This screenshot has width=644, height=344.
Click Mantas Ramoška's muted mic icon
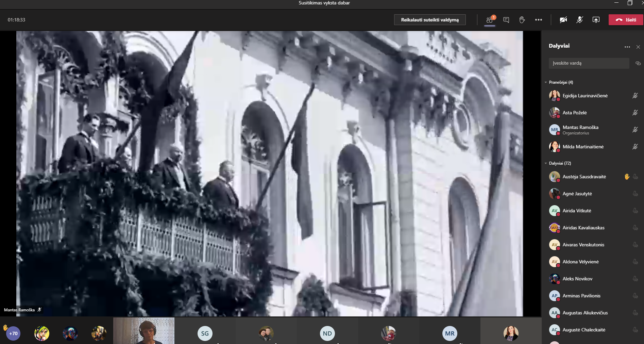point(635,130)
